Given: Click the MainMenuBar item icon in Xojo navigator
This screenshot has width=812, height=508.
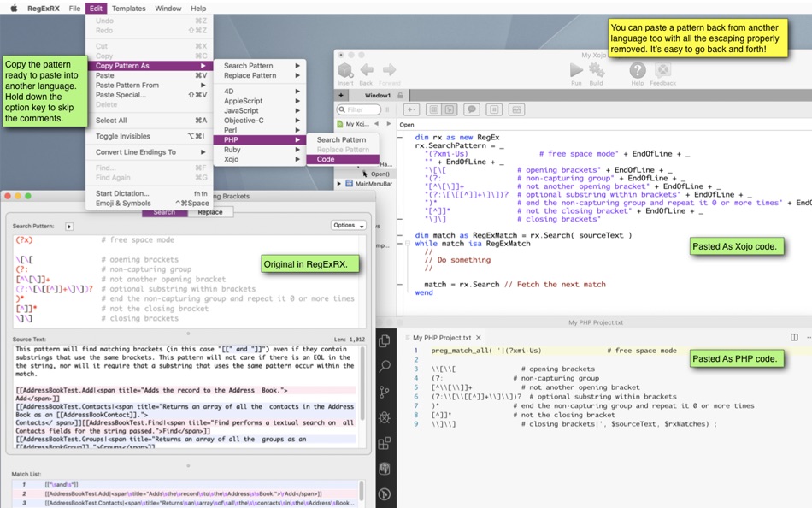Looking at the screenshot, I should tap(349, 184).
